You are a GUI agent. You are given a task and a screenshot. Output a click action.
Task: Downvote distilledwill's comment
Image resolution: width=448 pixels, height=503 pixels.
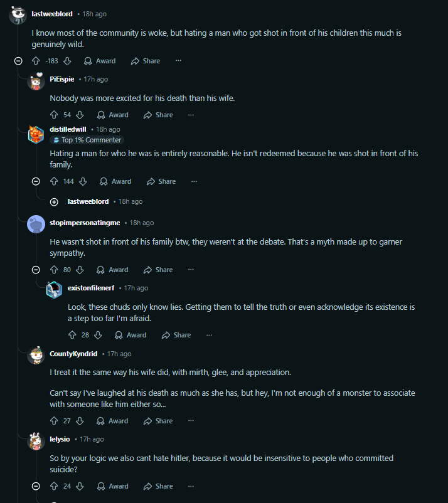82,181
